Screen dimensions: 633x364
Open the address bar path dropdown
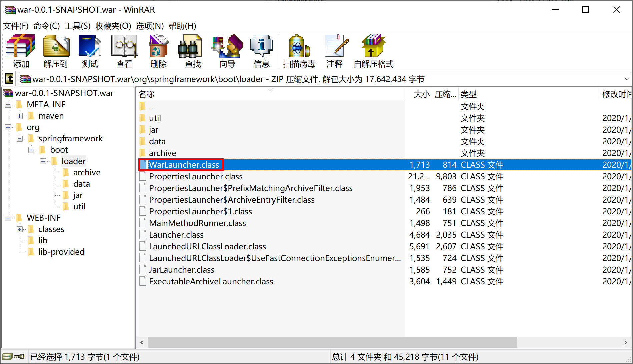[x=627, y=79]
